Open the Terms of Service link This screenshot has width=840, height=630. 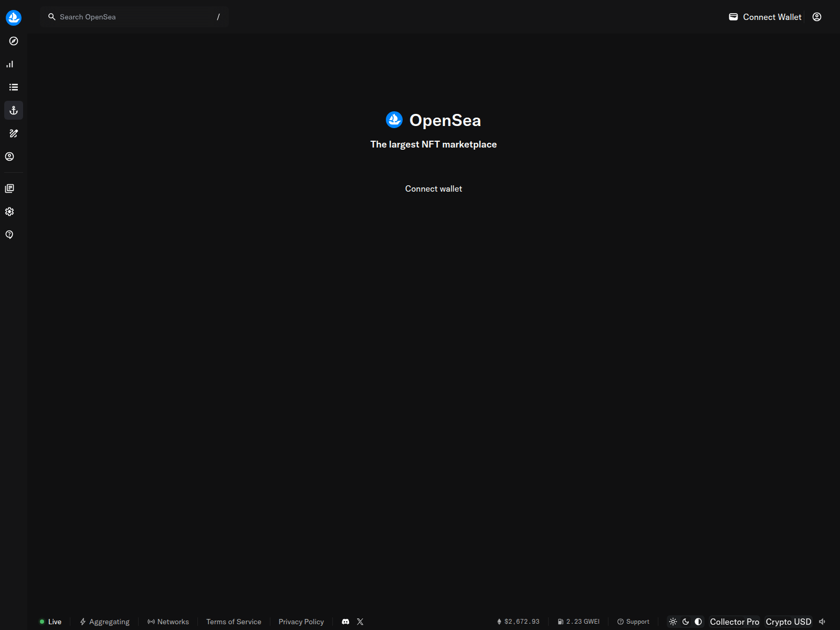click(234, 622)
